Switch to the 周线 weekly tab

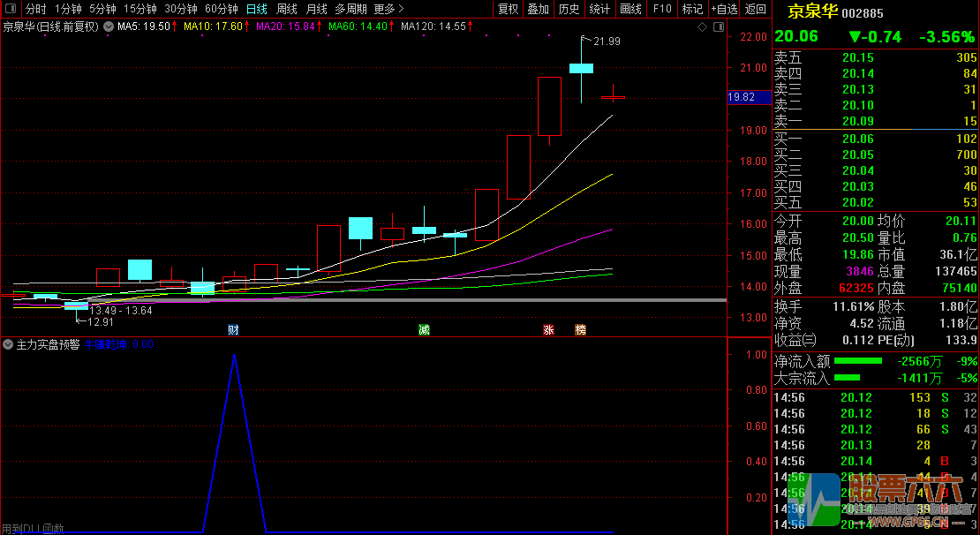click(287, 9)
